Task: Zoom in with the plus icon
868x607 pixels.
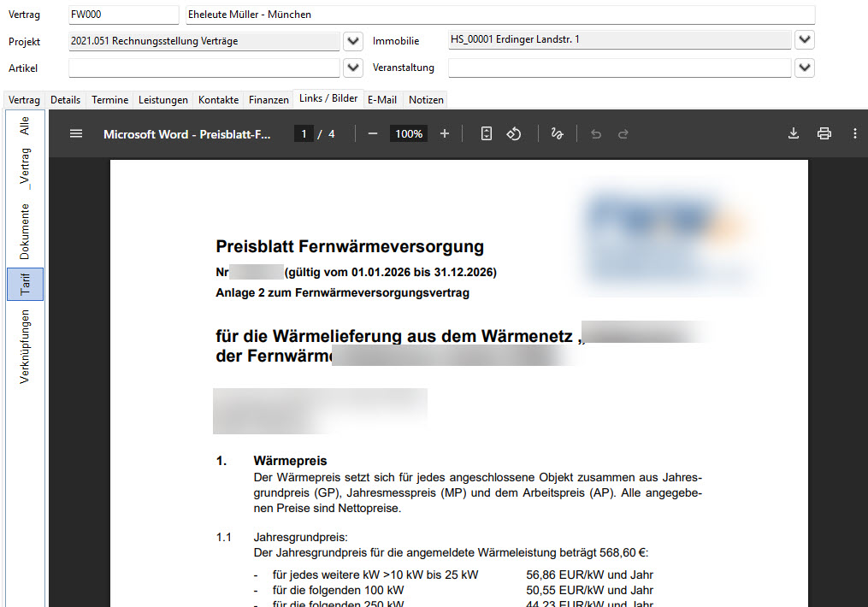Action: tap(445, 134)
